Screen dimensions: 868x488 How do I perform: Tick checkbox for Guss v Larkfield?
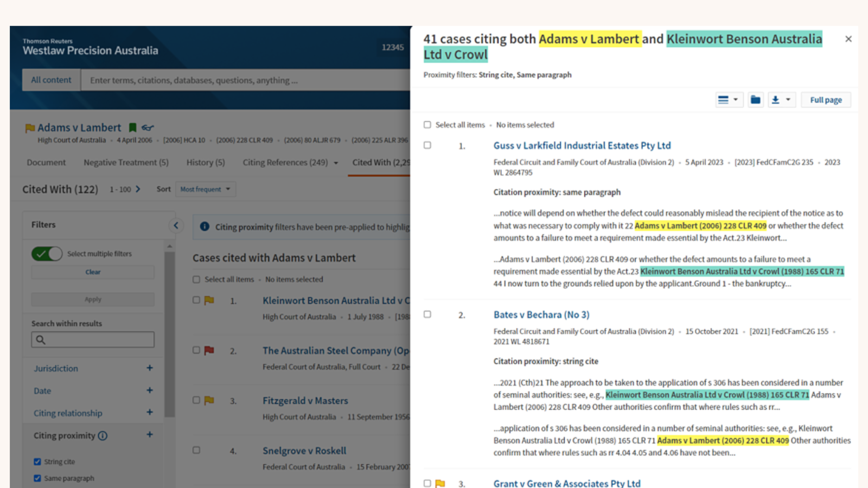point(427,145)
